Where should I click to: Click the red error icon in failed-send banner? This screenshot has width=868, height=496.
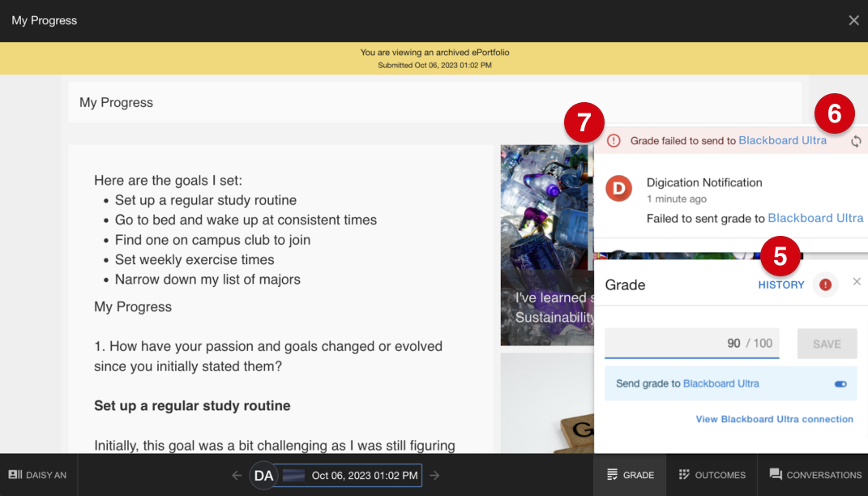click(614, 140)
